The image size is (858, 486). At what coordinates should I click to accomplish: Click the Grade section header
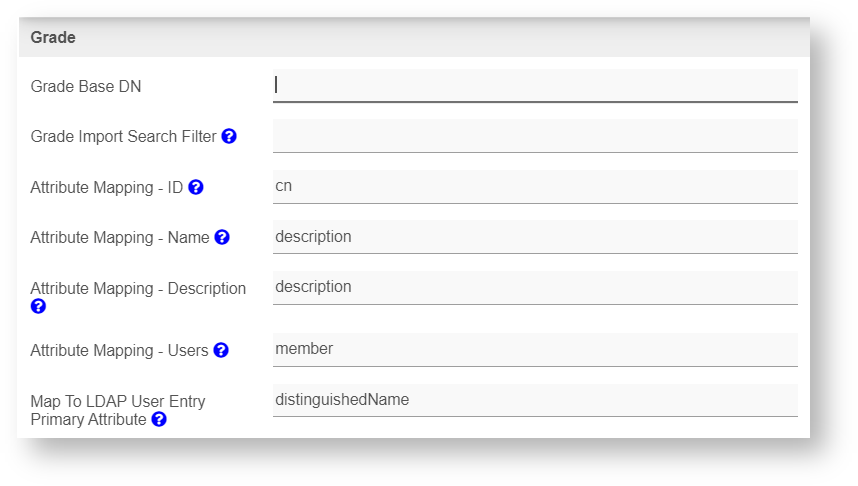[x=54, y=37]
